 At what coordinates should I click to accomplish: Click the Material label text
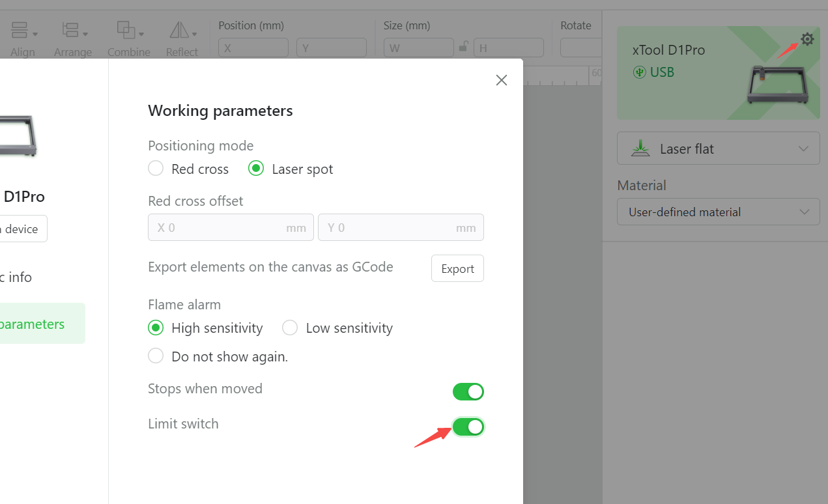point(642,186)
